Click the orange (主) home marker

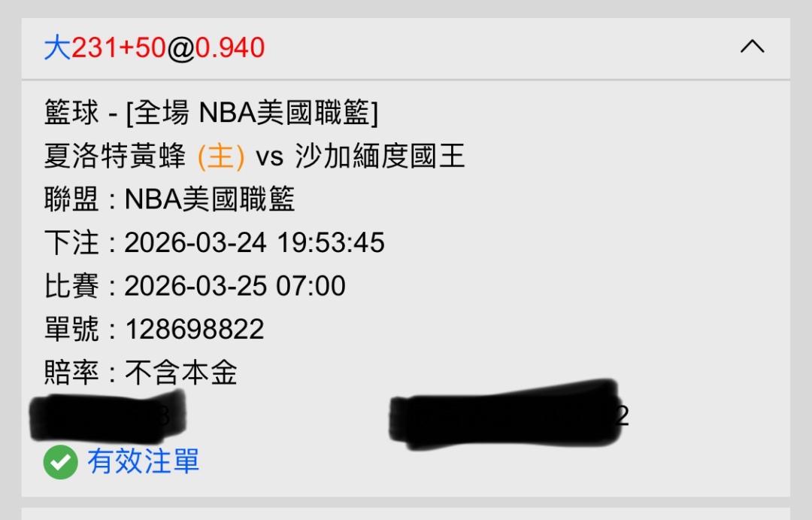pos(221,157)
